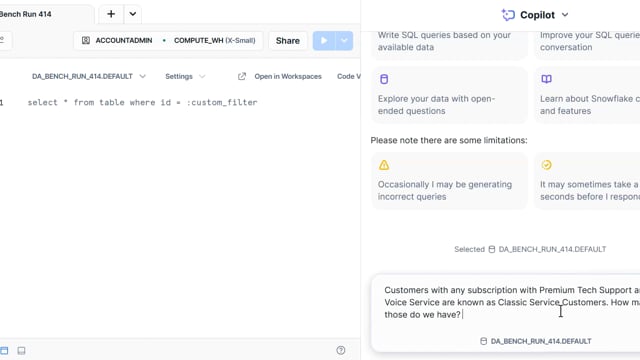Click the Copilot sparkle icon

pyautogui.click(x=508, y=15)
